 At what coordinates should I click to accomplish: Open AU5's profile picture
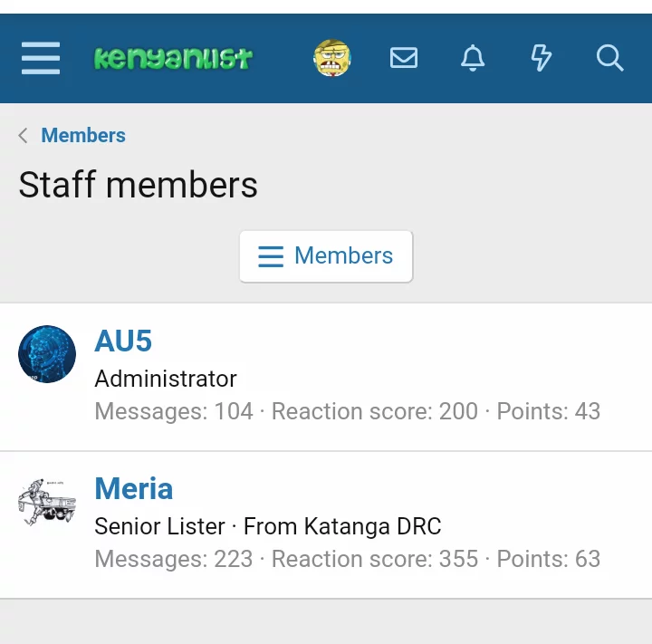(x=47, y=354)
